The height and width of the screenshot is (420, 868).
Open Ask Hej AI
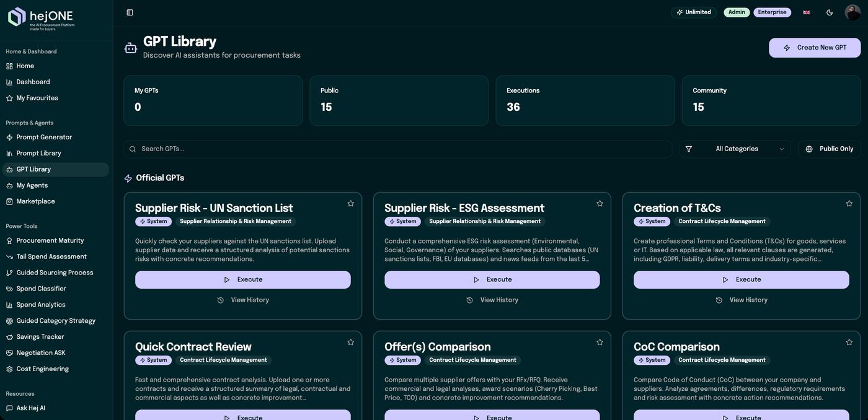(55, 409)
